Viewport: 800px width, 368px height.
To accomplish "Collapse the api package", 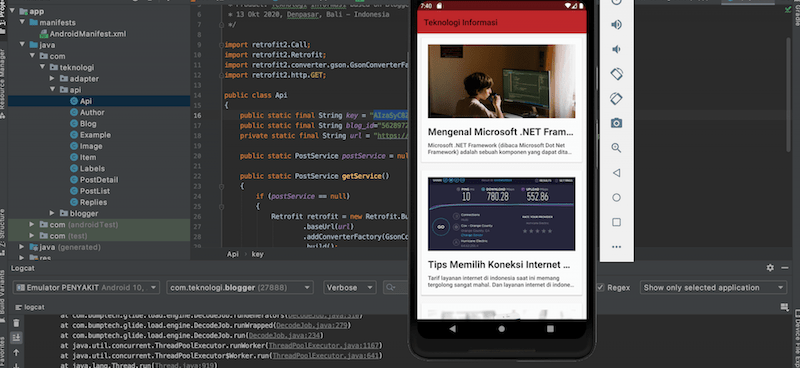I will pos(53,90).
